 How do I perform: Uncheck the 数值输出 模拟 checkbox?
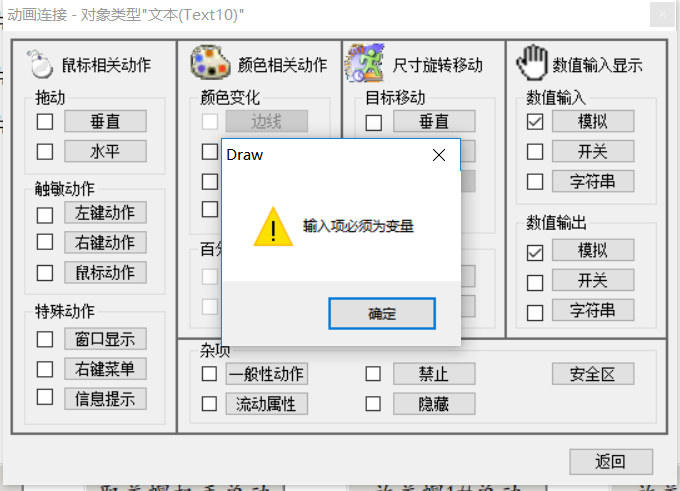click(535, 252)
